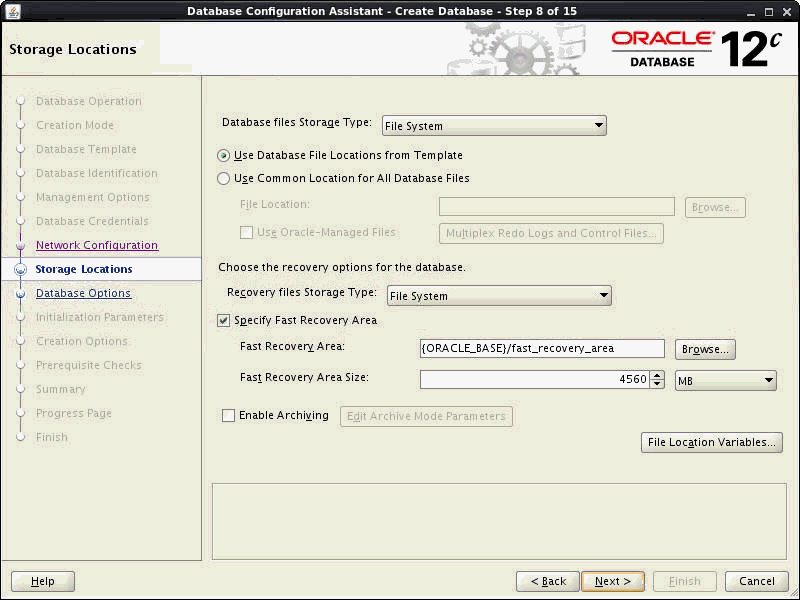Select Use Common Location for All Database Files
Image resolution: width=800 pixels, height=600 pixels.
pos(223,179)
